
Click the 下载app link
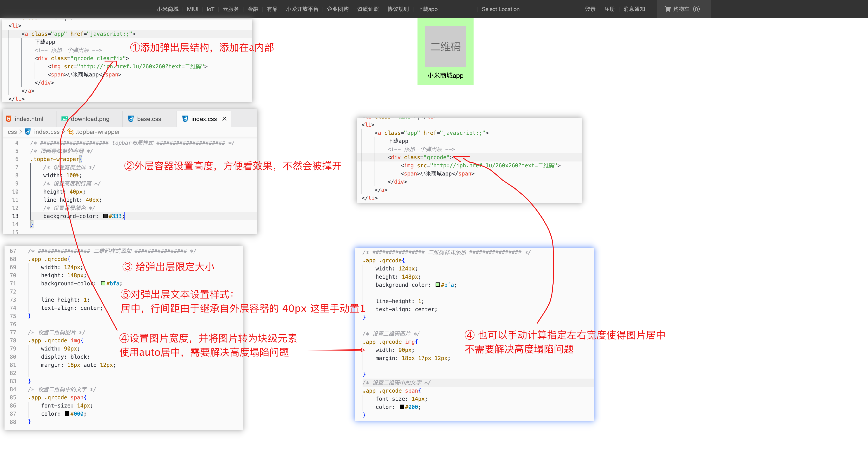pos(427,9)
